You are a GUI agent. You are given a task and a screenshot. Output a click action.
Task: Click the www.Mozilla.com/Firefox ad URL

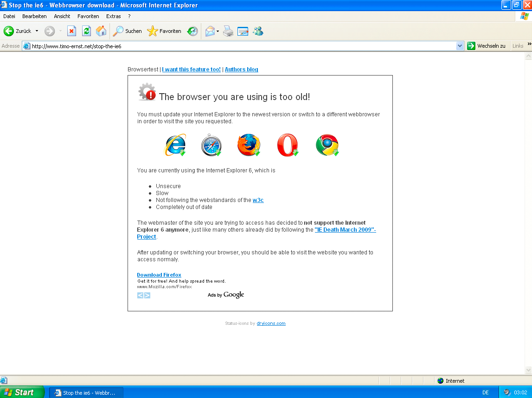(x=165, y=287)
